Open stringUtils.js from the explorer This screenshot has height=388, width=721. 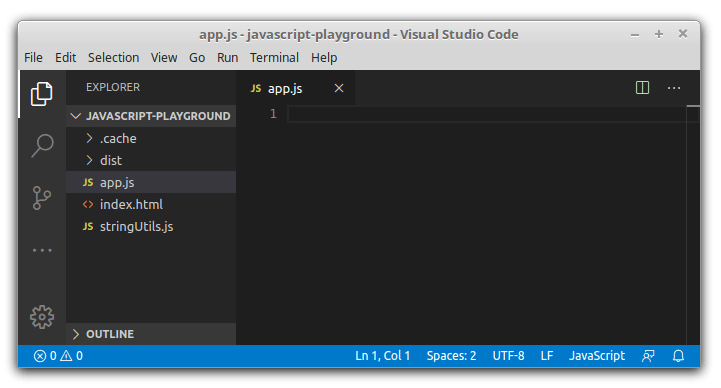pos(151,227)
